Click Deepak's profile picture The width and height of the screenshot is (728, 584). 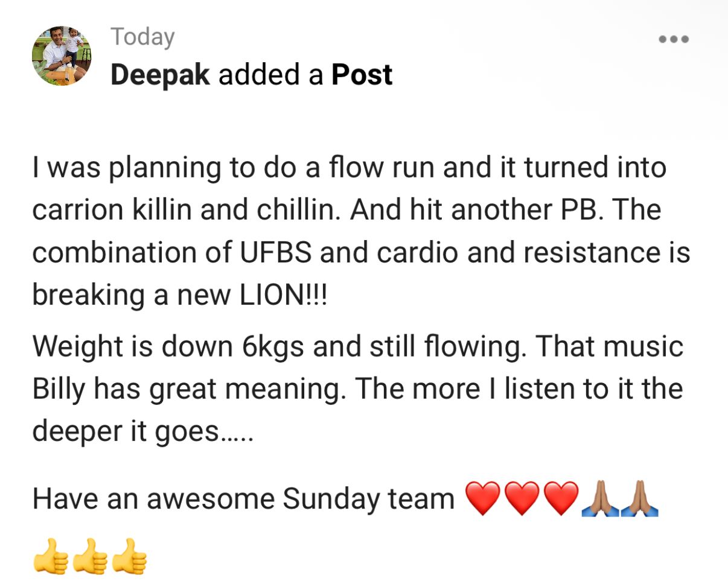[62, 56]
